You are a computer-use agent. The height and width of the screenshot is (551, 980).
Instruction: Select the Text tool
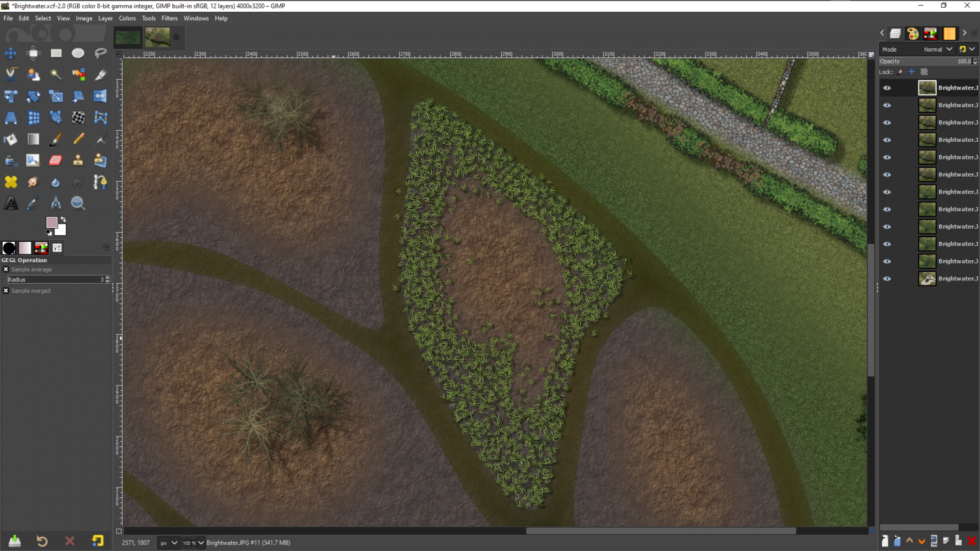11,203
